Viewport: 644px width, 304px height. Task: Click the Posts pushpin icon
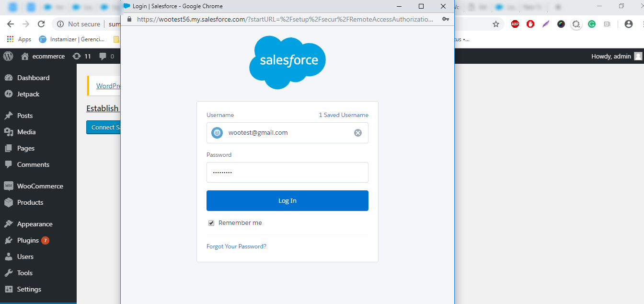8,116
